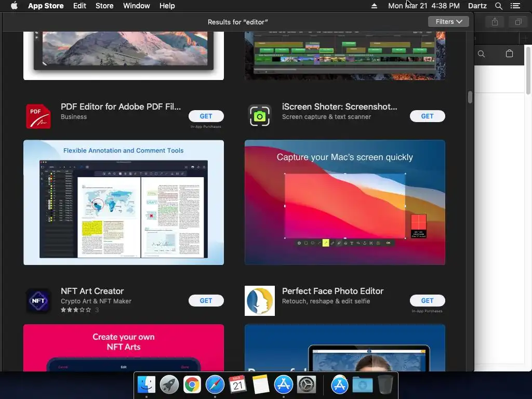Click the Business category text
The height and width of the screenshot is (399, 532).
coord(74,117)
